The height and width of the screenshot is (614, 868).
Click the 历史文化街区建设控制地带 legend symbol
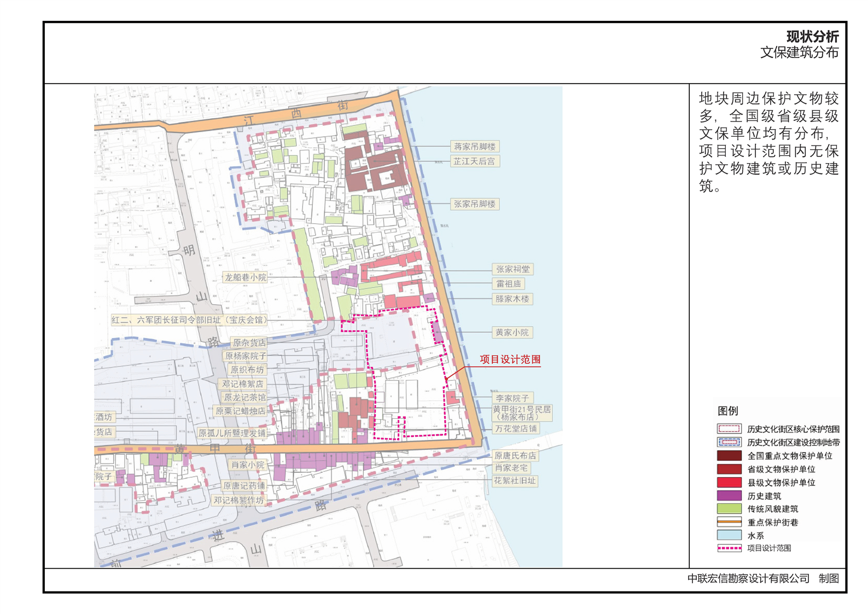tap(729, 442)
